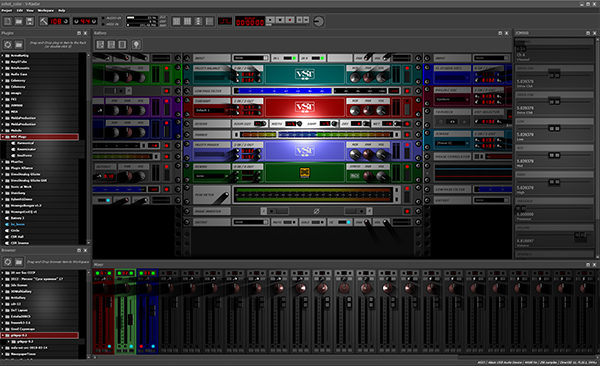
Task: Expand the MDA folder in Plugins tree
Action: coord(2,112)
